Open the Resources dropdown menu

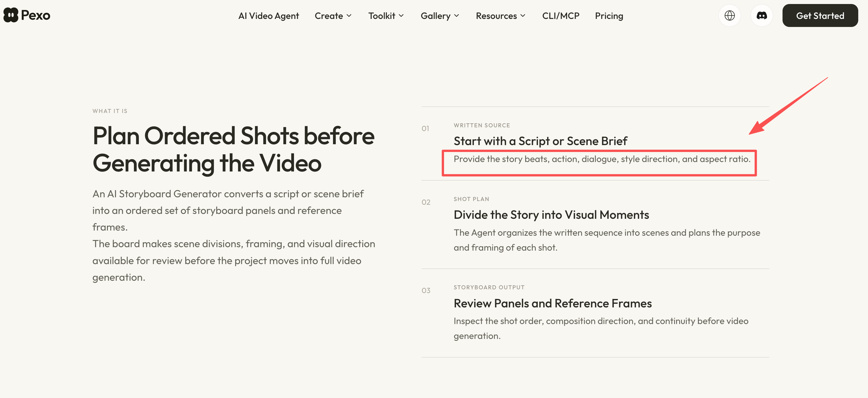coord(500,16)
